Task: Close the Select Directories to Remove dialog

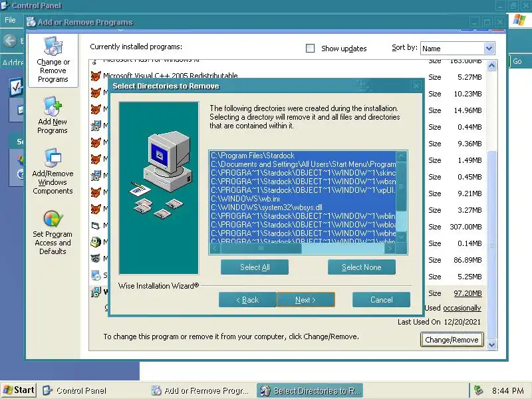Action: click(x=416, y=86)
